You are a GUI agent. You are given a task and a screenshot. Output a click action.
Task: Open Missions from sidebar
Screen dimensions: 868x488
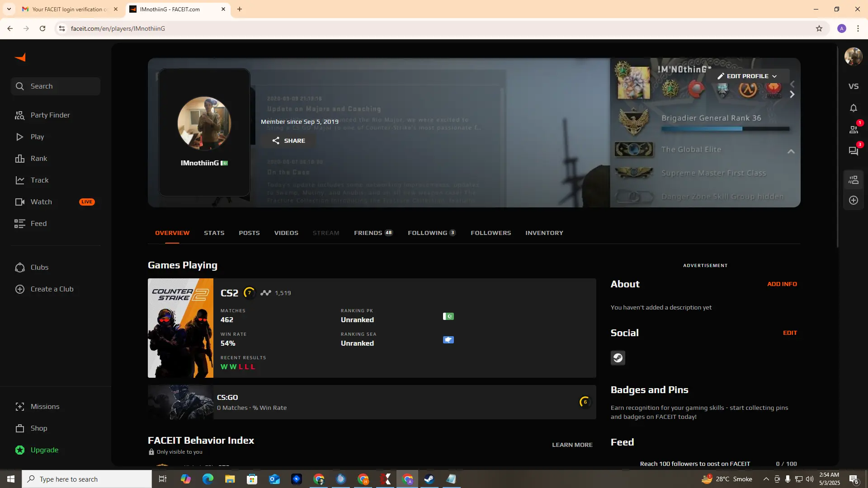(45, 407)
